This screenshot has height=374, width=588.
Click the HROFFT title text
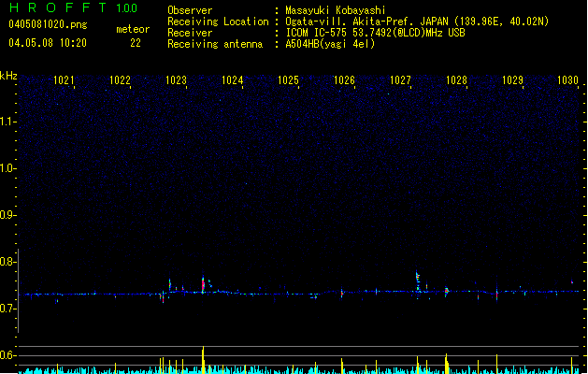point(58,7)
